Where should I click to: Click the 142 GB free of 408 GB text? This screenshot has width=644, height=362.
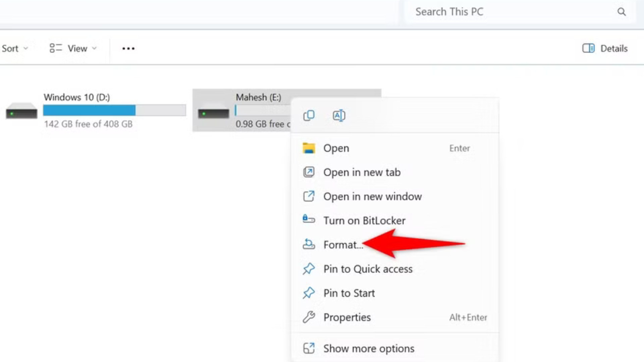[88, 124]
